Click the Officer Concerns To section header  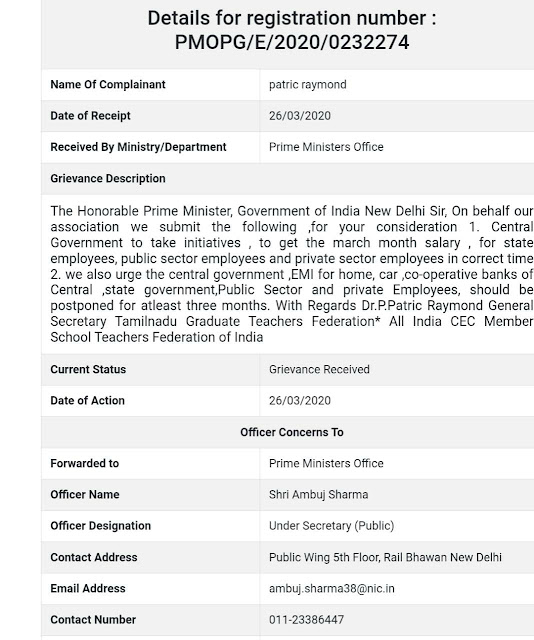[291, 432]
